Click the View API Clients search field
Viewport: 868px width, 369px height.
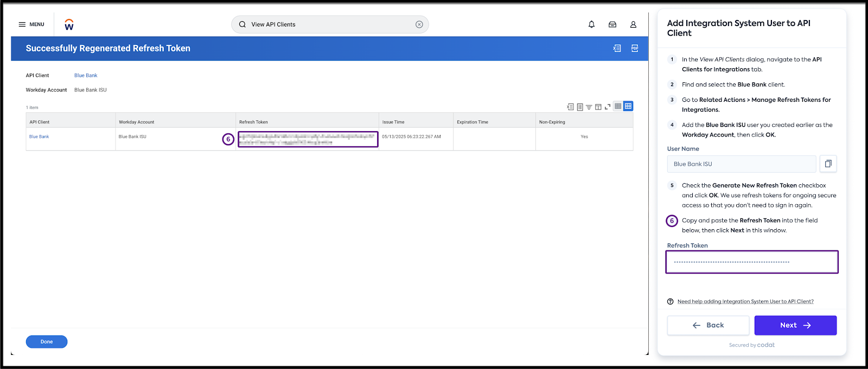[x=330, y=24]
